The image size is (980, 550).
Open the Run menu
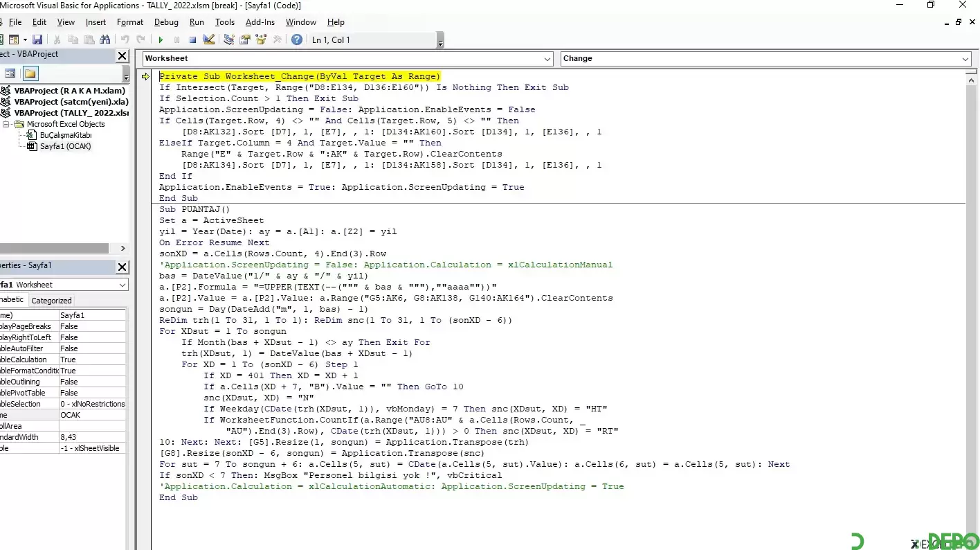click(197, 22)
